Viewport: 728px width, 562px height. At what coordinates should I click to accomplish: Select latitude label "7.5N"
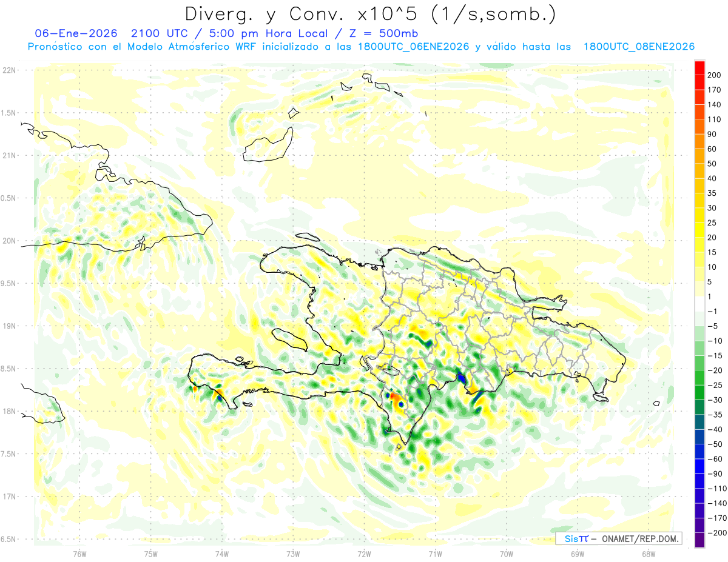click(8, 454)
